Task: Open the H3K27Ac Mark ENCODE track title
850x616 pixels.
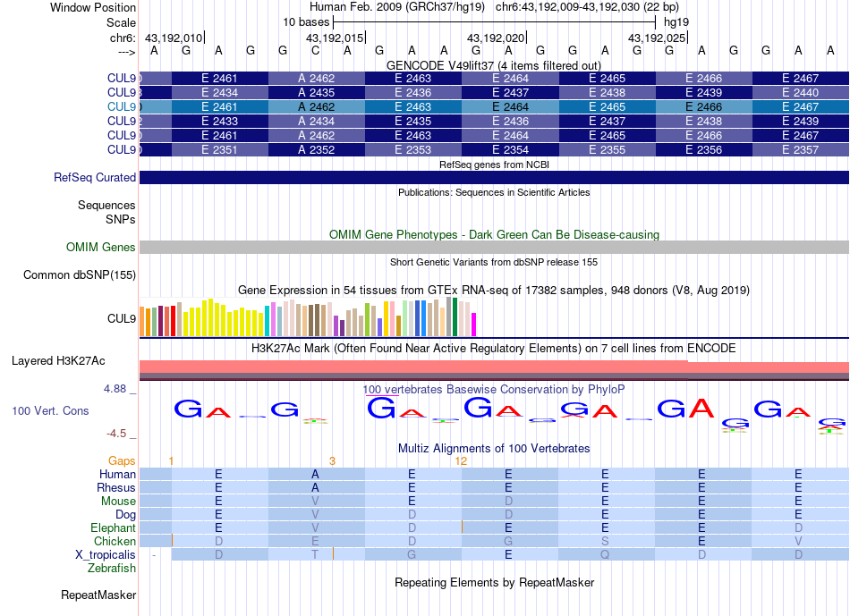Action: [x=494, y=349]
